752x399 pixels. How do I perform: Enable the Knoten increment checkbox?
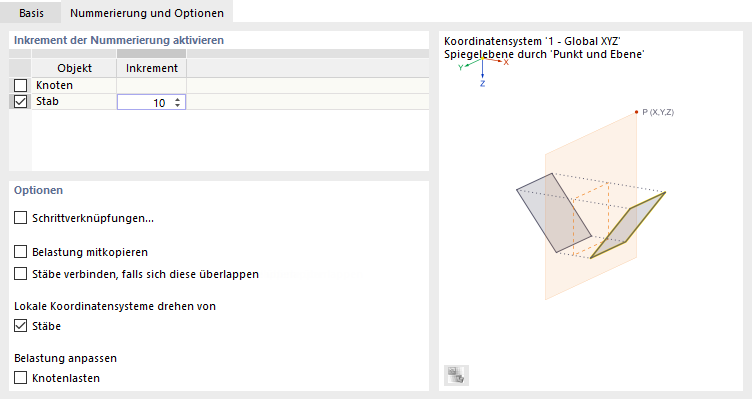pos(20,85)
